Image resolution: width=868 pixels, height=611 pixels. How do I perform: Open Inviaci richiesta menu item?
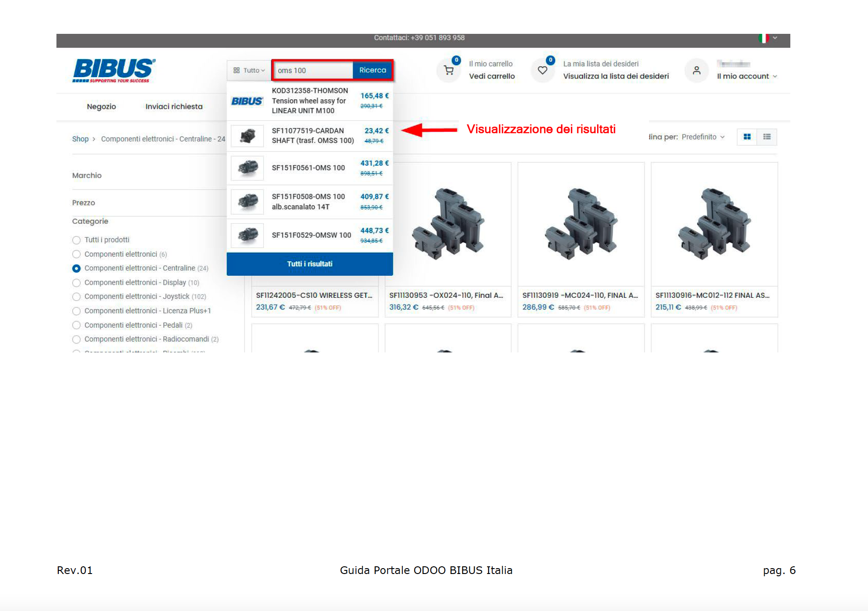click(174, 106)
